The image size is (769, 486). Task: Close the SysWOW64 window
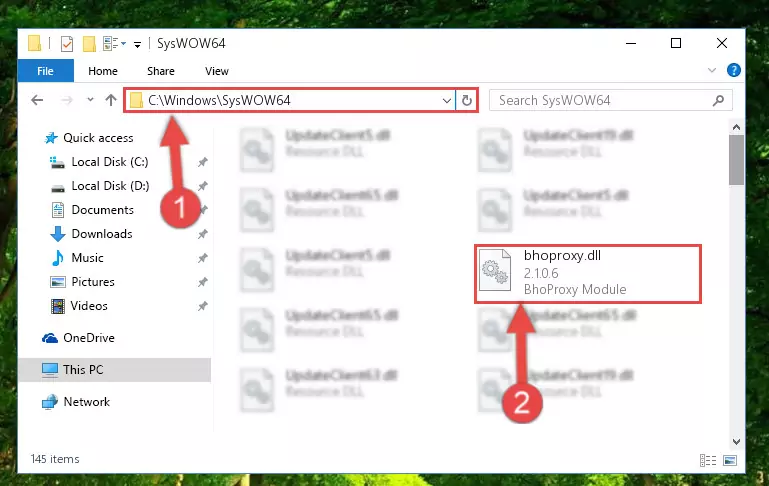pos(722,44)
